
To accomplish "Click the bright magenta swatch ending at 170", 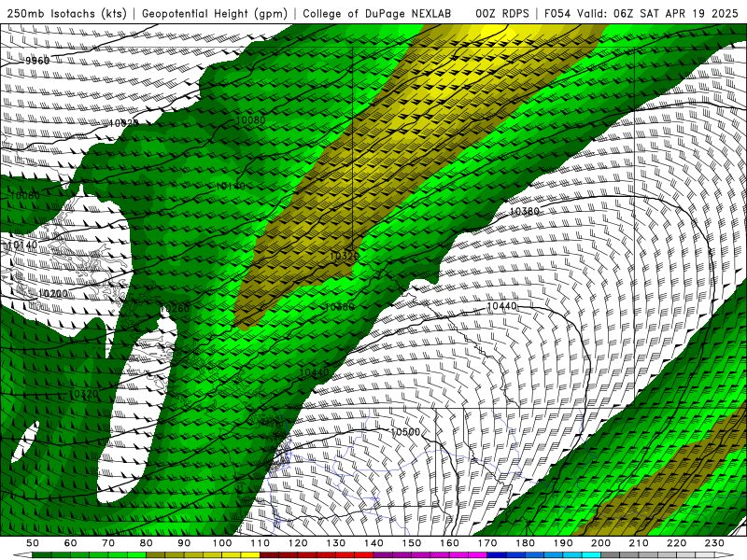I will (477, 555).
